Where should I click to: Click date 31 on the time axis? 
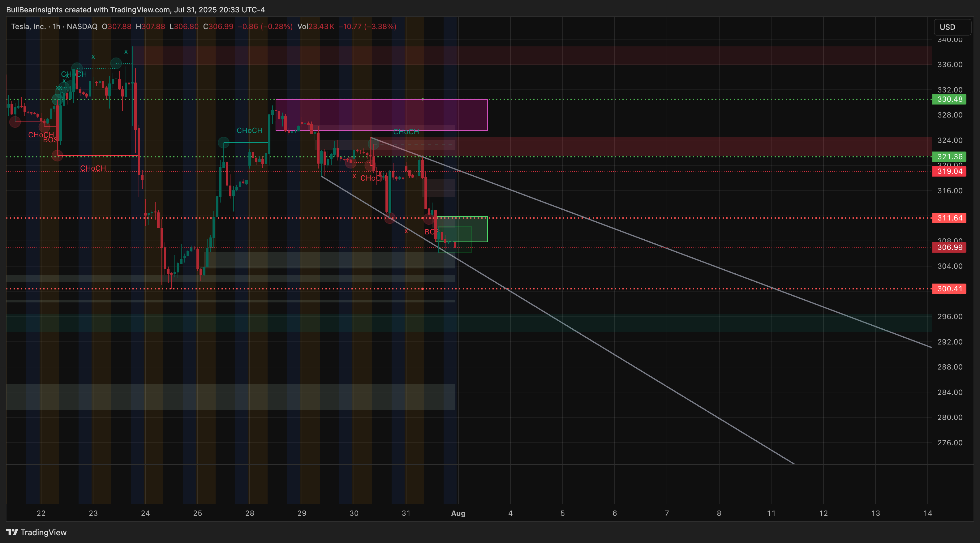pos(406,513)
